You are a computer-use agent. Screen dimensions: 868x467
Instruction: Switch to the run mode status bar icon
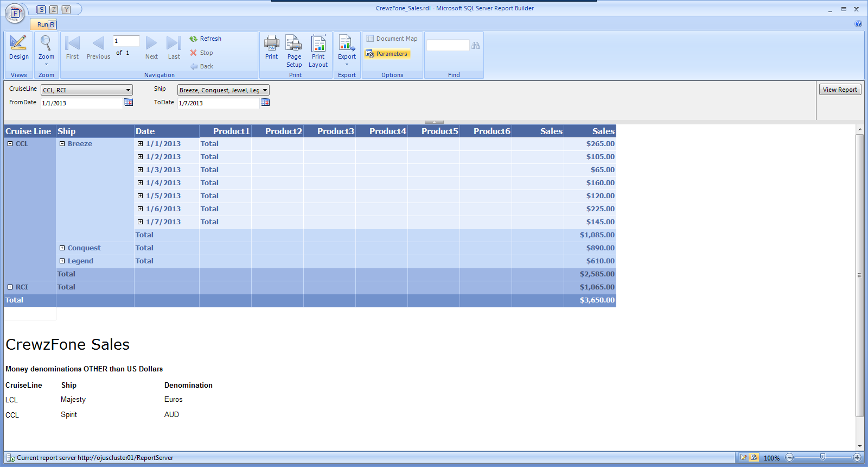pos(754,457)
